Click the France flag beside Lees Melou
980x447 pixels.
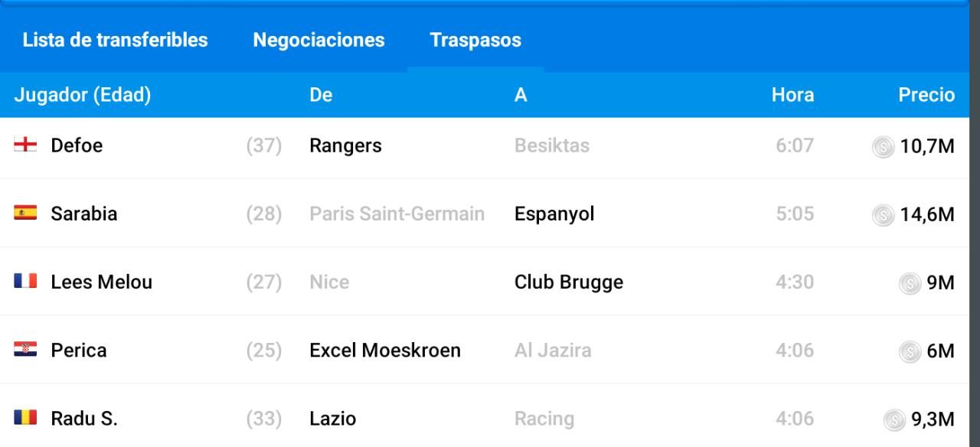tap(25, 282)
